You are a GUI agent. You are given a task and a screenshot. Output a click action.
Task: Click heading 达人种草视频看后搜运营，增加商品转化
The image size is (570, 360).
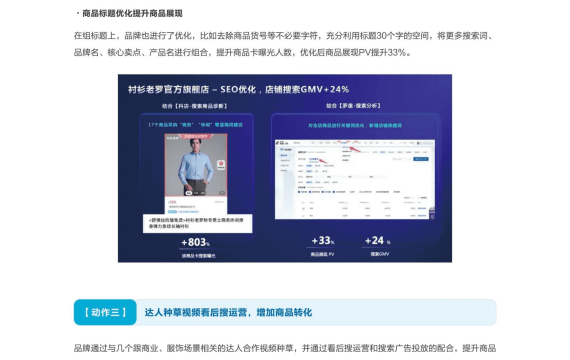coord(228,312)
